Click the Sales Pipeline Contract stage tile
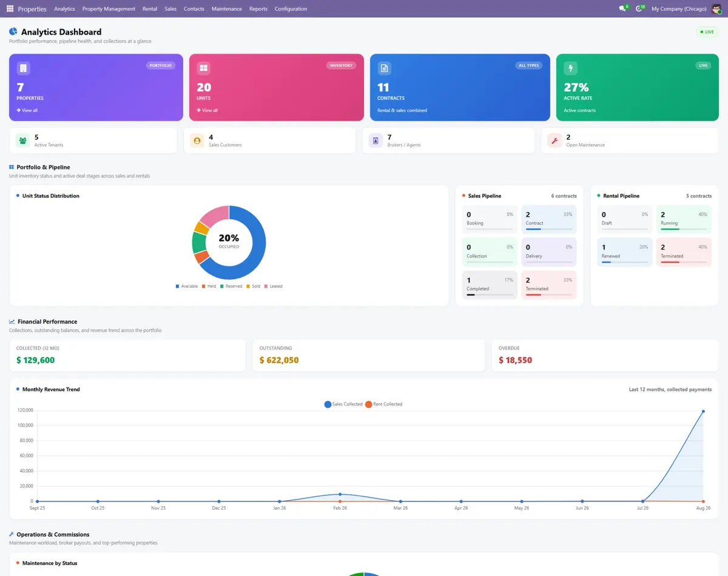Screen dimensions: 728x576 (x=548, y=219)
